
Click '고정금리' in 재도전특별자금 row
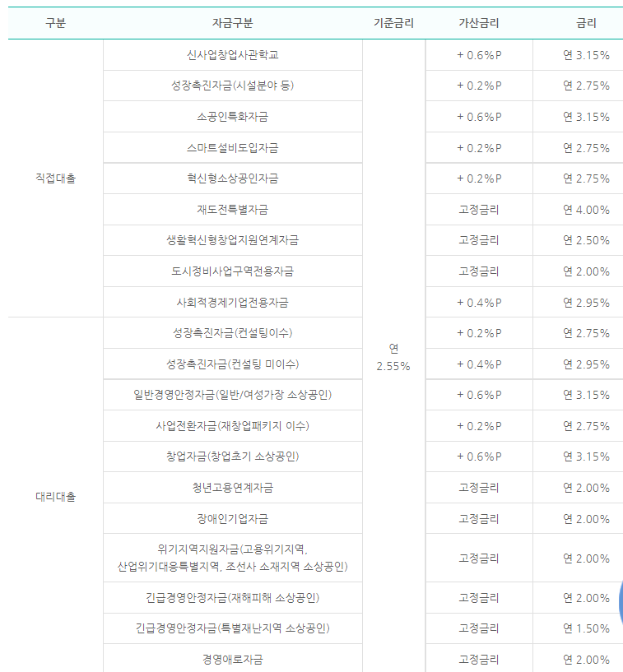478,210
